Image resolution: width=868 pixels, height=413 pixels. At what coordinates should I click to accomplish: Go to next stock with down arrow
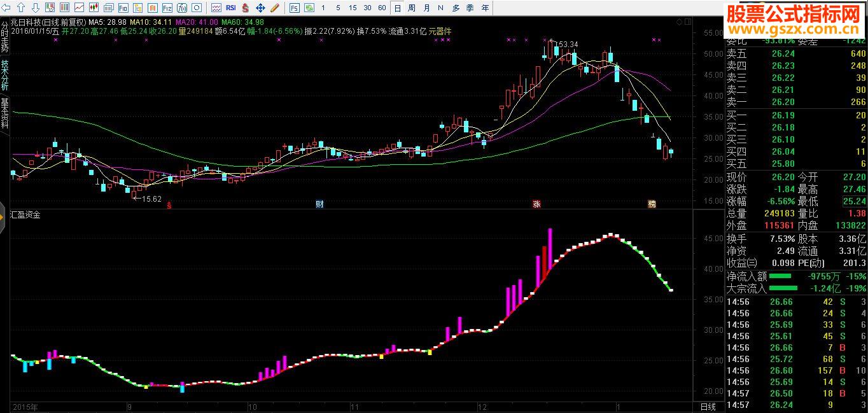click(x=35, y=8)
